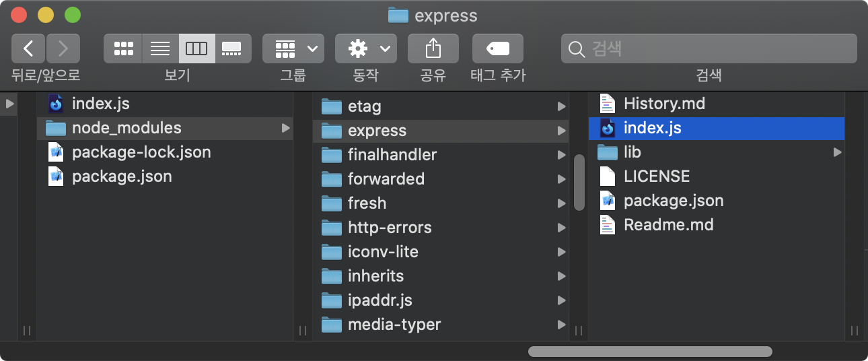Expand the forwarded folder arrow
This screenshot has height=361, width=868.
[561, 179]
